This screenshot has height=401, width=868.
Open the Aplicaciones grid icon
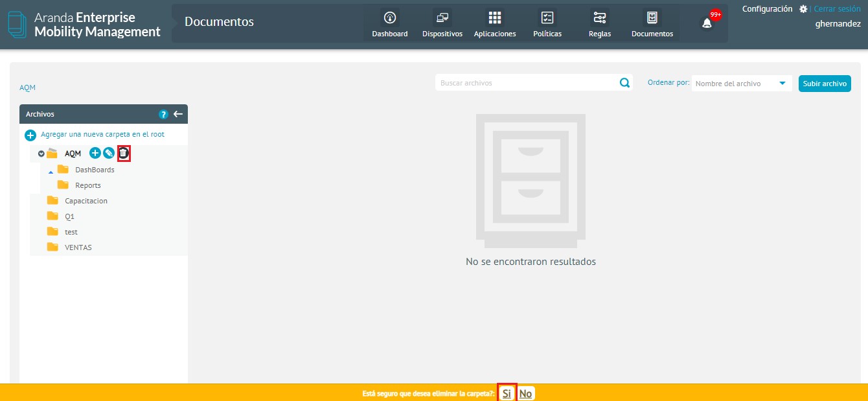tap(495, 17)
